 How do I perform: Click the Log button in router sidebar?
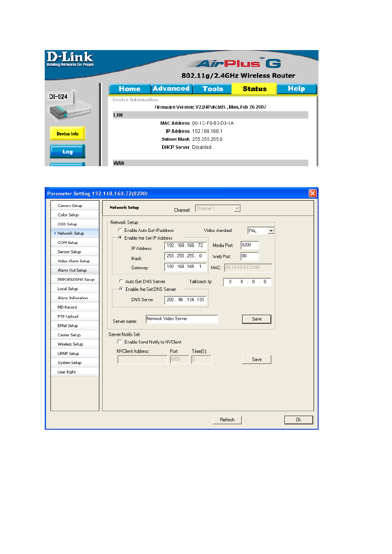tap(67, 151)
